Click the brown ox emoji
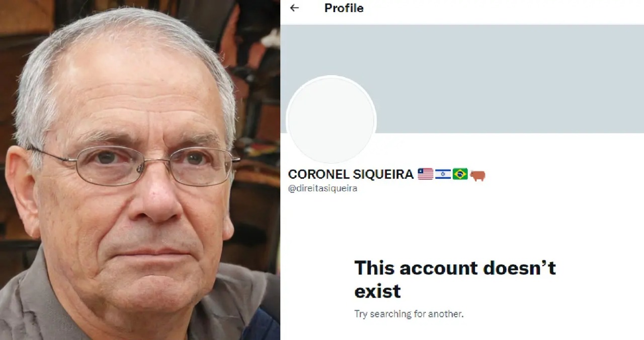This screenshot has width=644, height=340. [477, 175]
